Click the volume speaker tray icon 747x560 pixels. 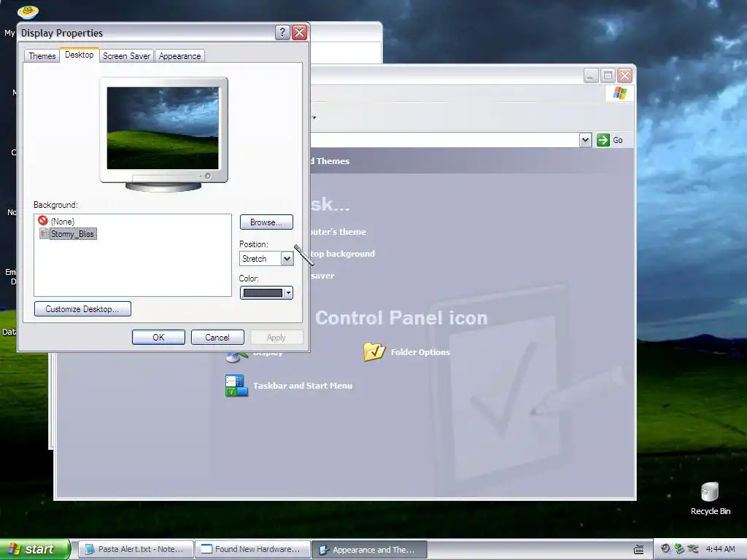point(665,549)
